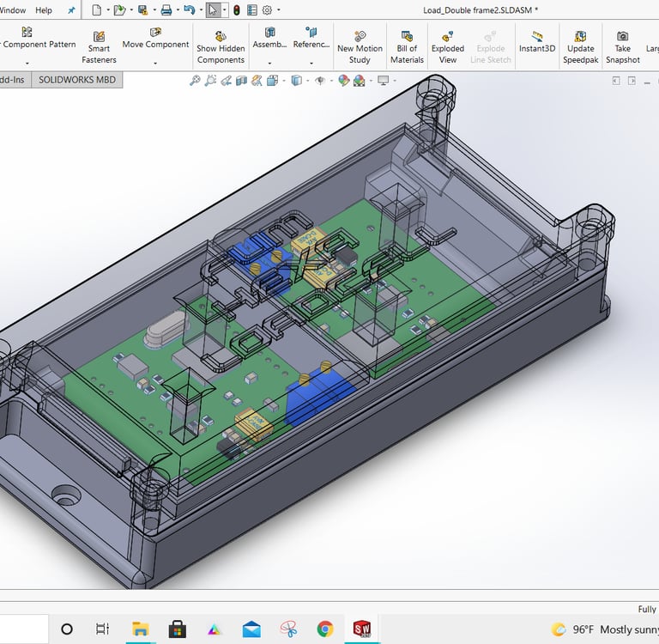This screenshot has width=659, height=644.
Task: Expand the Move Component dropdown arrow
Action: (x=155, y=62)
